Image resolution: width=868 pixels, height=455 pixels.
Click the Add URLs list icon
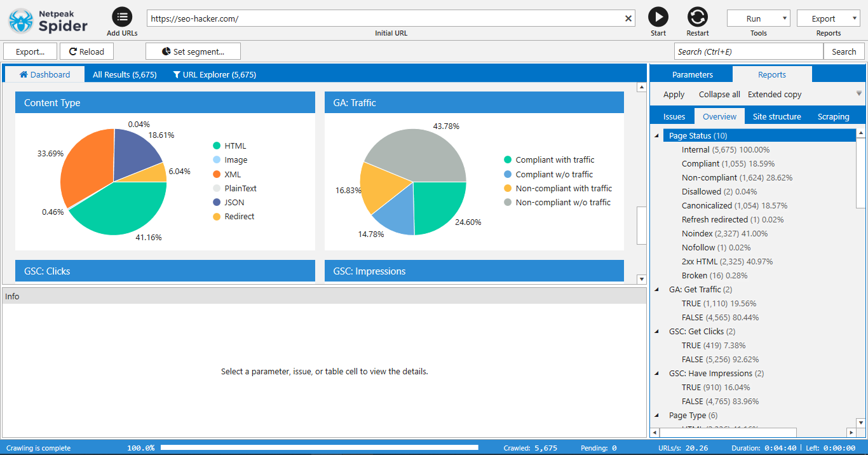pyautogui.click(x=122, y=17)
